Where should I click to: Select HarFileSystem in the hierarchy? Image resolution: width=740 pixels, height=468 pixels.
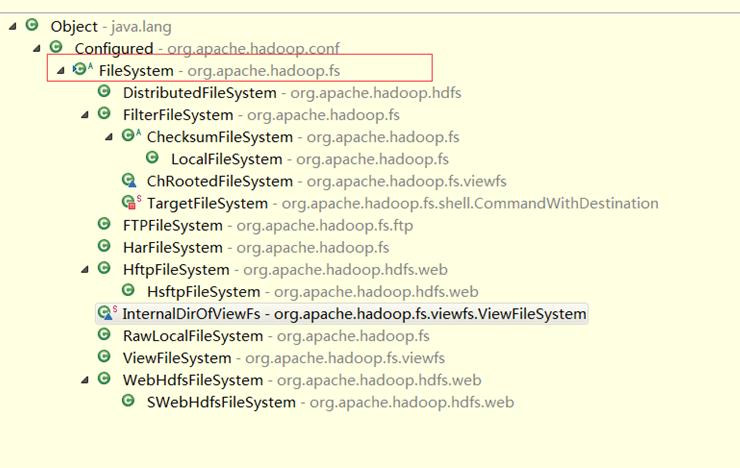(x=256, y=248)
